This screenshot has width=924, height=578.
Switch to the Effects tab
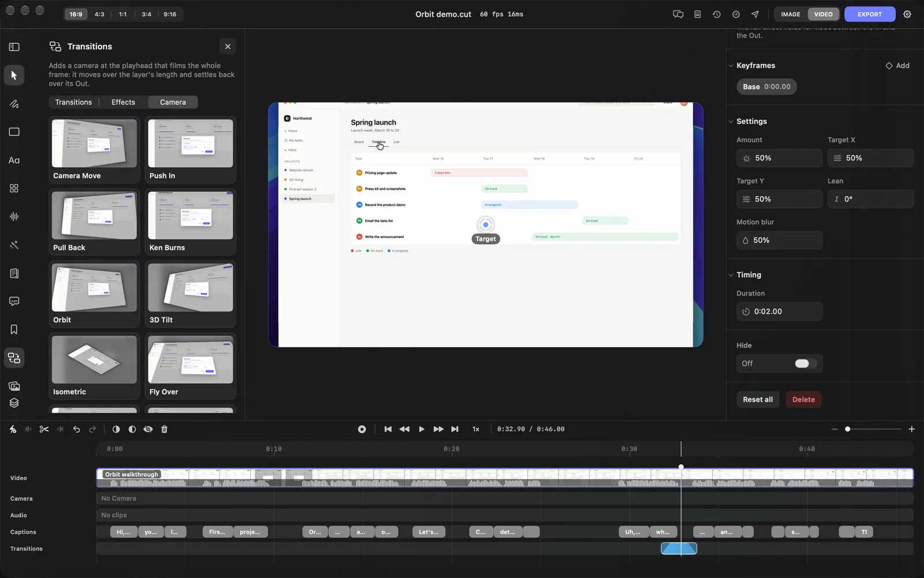pos(123,102)
